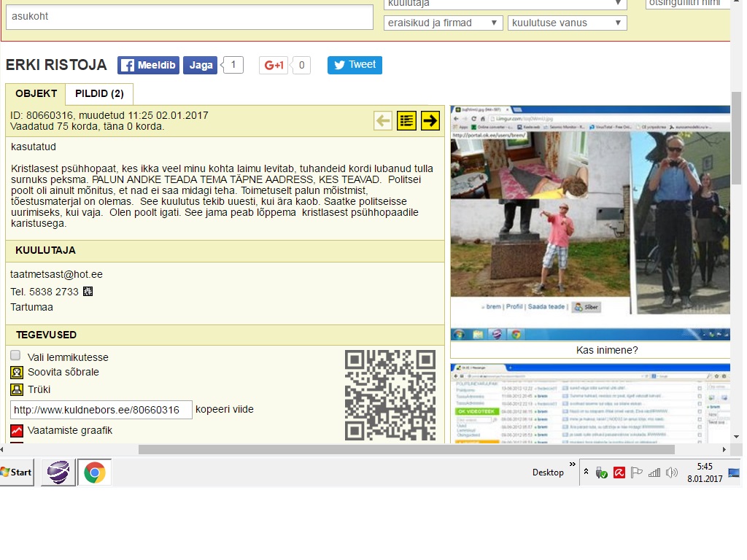This screenshot has width=747, height=560.
Task: Click the ID: 80660316 info line
Action: (x=109, y=115)
